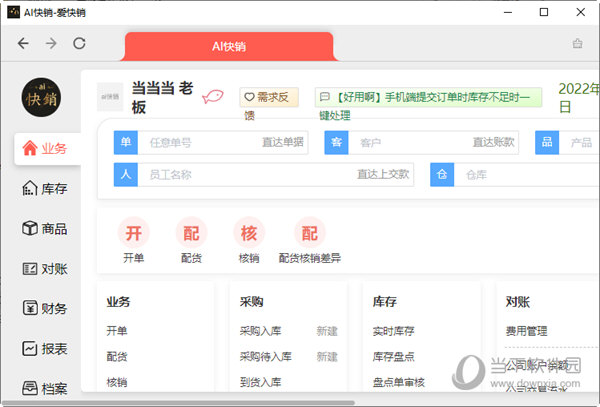Viewport: 600px width, 407px height.
Task: Reload the page with refresh icon
Action: [79, 44]
